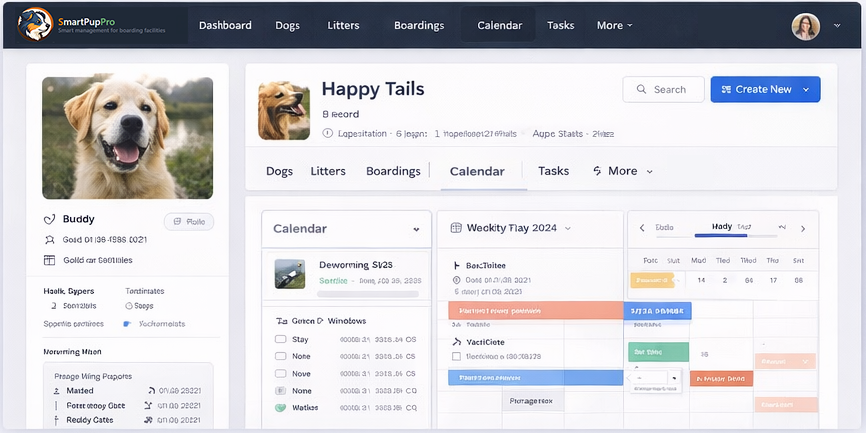866x433 pixels.
Task: Click the grey Ptorage tiox button
Action: coord(531,401)
